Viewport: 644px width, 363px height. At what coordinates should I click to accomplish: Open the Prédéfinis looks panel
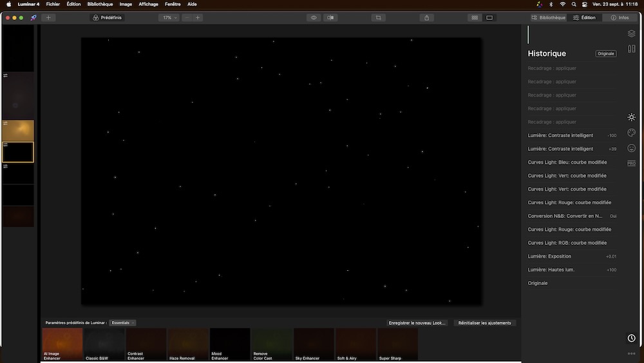[107, 17]
